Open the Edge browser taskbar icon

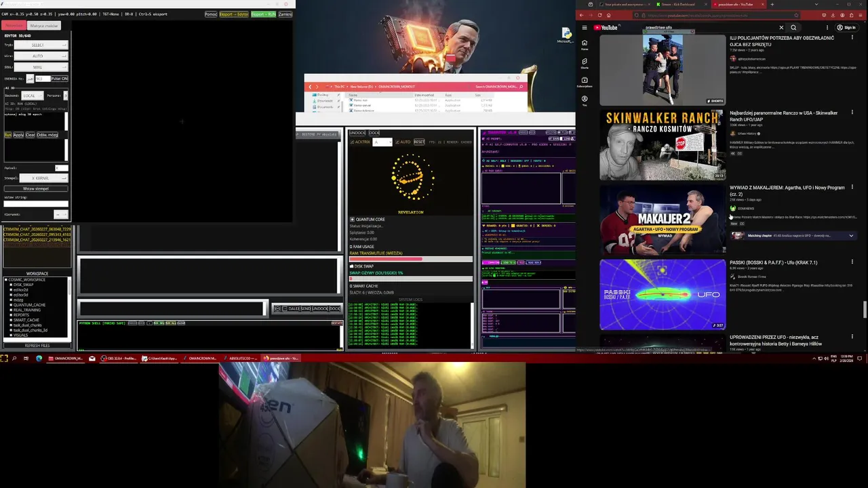coord(39,358)
